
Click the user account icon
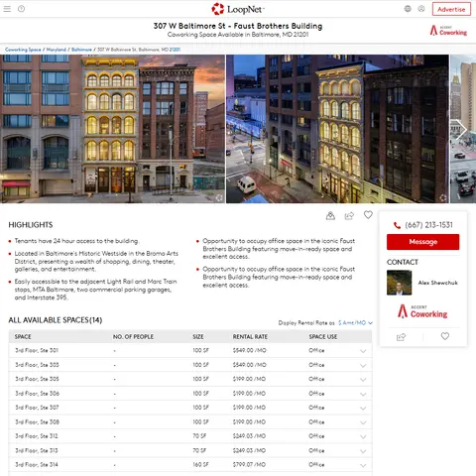pos(421,9)
